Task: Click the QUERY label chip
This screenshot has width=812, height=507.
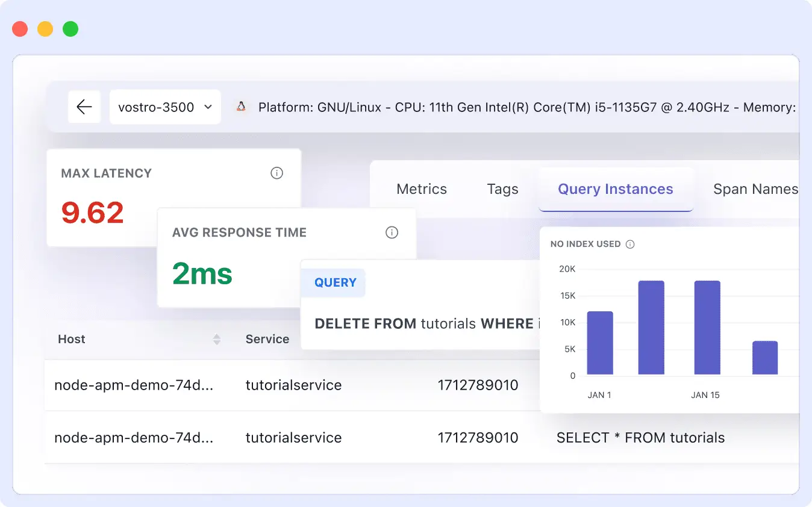Action: point(335,282)
